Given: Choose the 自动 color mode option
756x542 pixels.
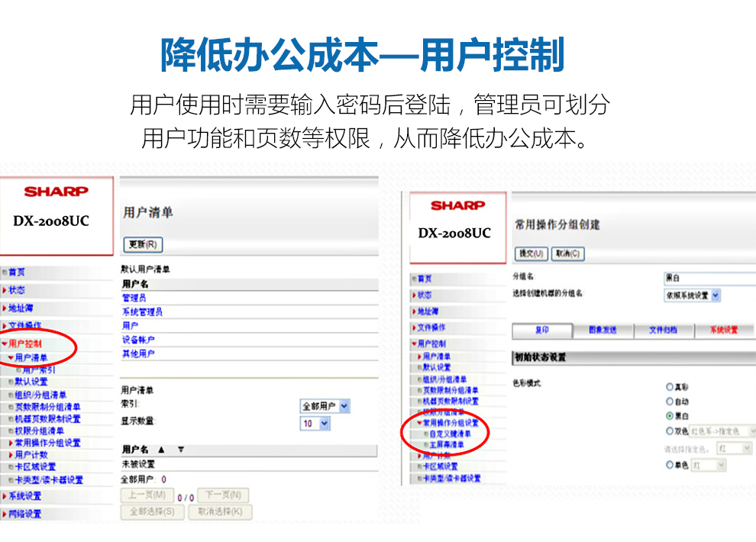Looking at the screenshot, I should point(670,402).
